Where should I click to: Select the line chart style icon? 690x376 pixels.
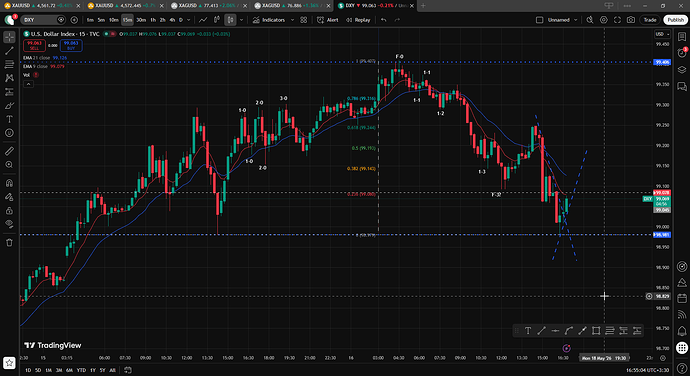(203, 20)
